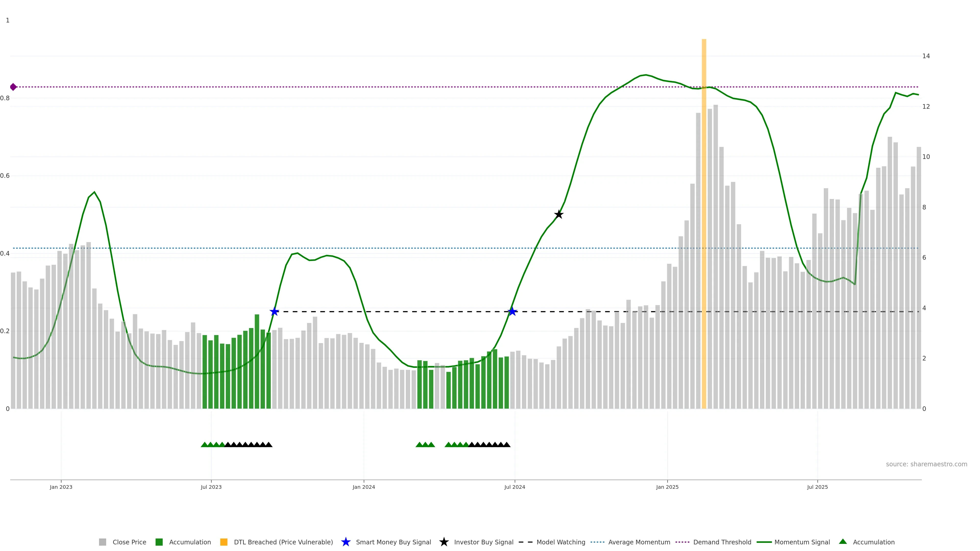The image size is (980, 551).
Task: Click the Investor Buy Signal legend text
Action: 484,542
